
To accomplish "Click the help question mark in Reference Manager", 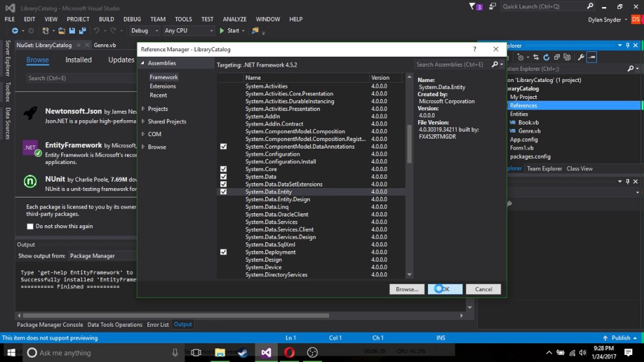I will click(x=474, y=49).
